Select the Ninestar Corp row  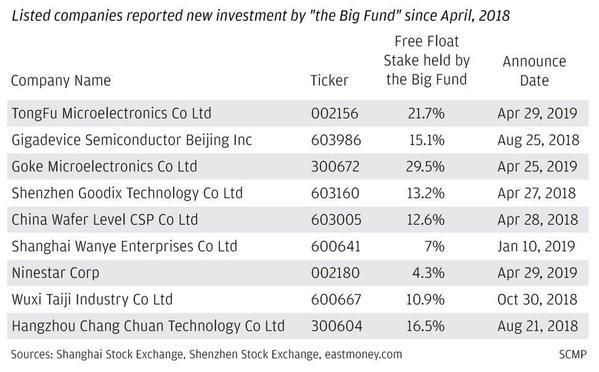tap(298, 273)
